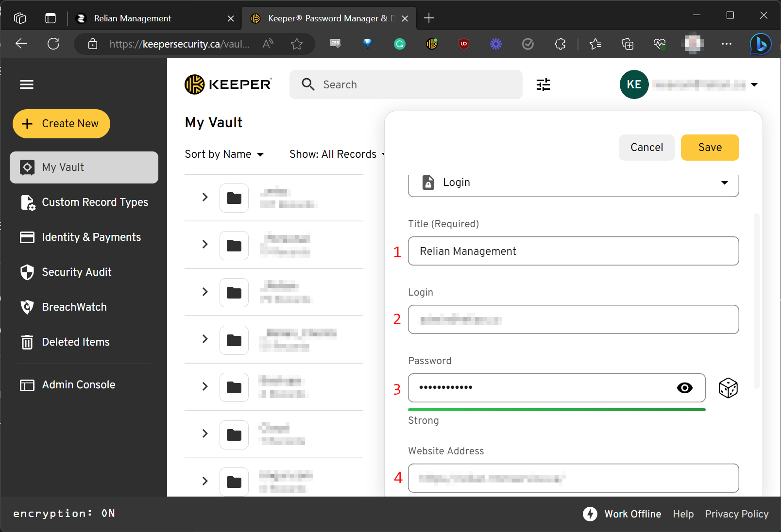Open BreachWatch section
The image size is (781, 532).
63,307
